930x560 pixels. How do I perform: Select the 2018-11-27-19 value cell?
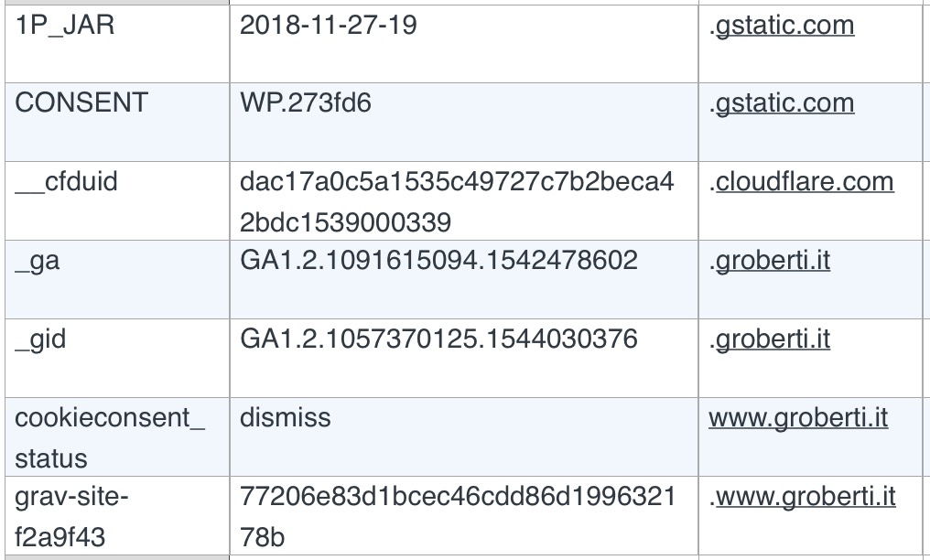464,44
